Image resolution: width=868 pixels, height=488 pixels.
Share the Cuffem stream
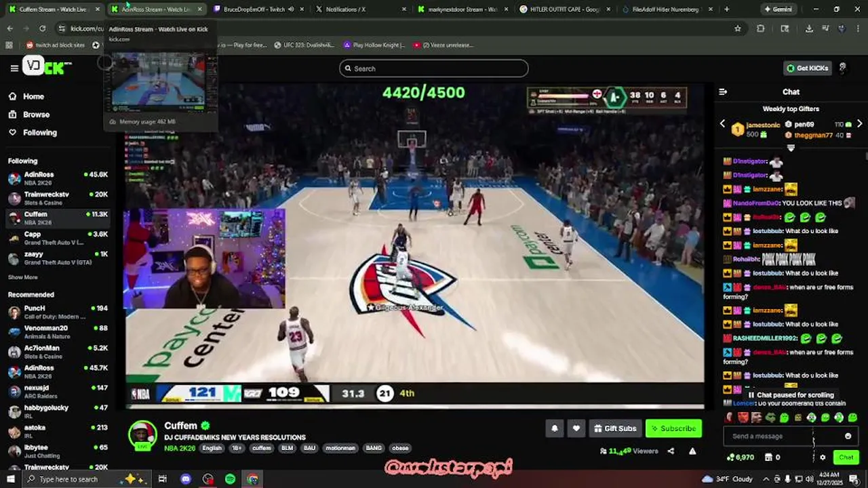[671, 451]
